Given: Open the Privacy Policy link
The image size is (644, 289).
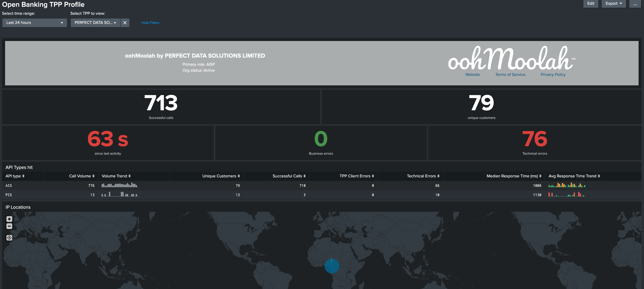Looking at the screenshot, I should coord(553,74).
